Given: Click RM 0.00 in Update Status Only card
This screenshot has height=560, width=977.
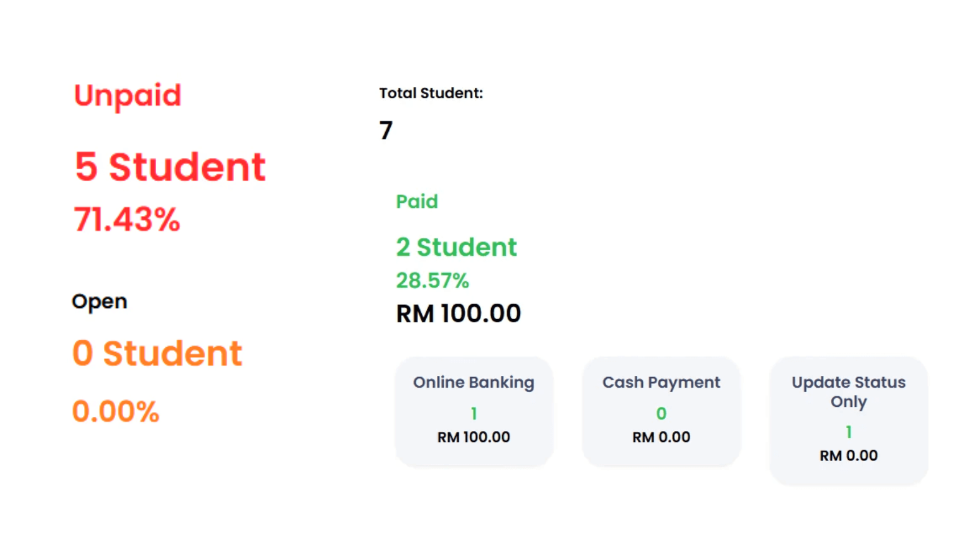Looking at the screenshot, I should click(x=848, y=456).
